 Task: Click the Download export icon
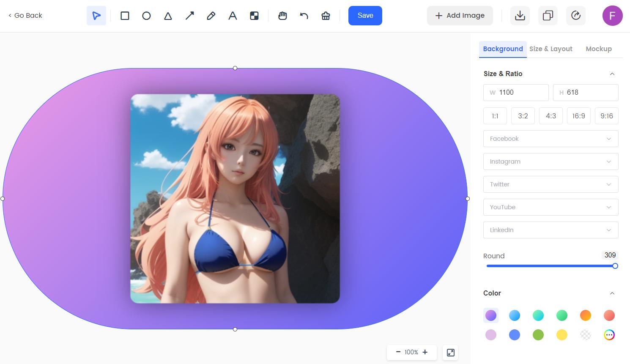(x=520, y=16)
